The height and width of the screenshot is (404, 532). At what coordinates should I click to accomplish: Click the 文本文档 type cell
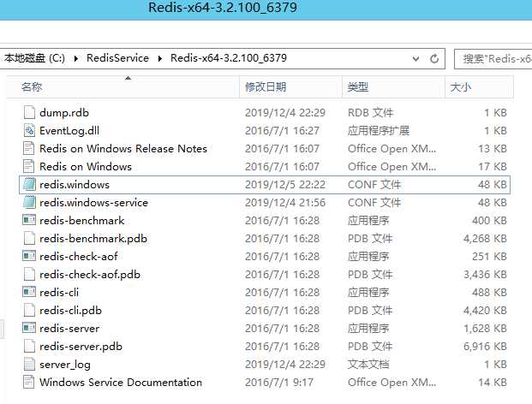coord(368,364)
